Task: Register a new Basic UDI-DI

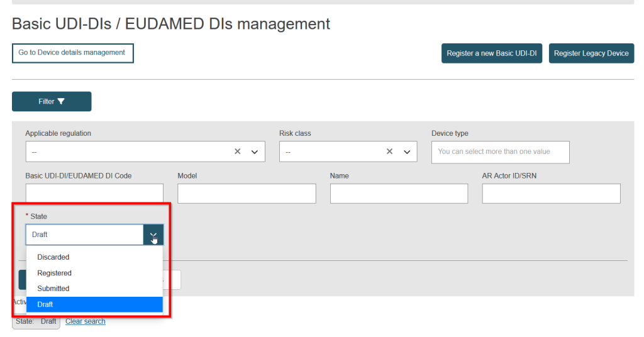Action: coord(491,53)
